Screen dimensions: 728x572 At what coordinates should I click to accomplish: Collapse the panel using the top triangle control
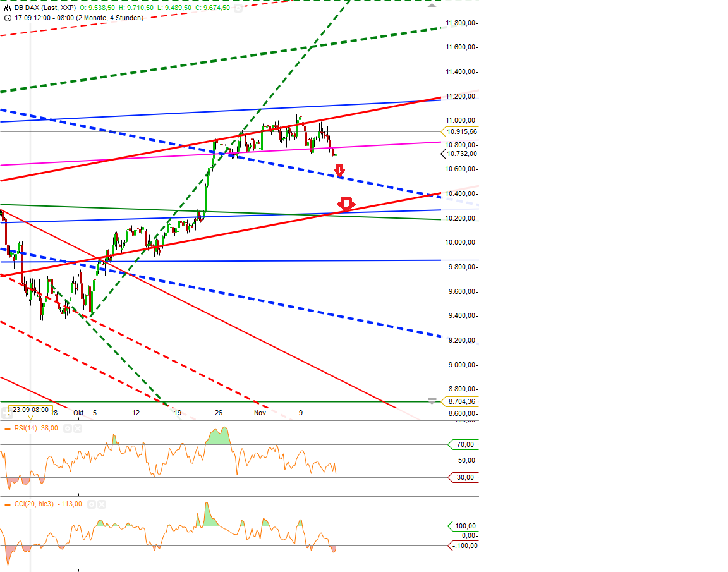coord(432,6)
